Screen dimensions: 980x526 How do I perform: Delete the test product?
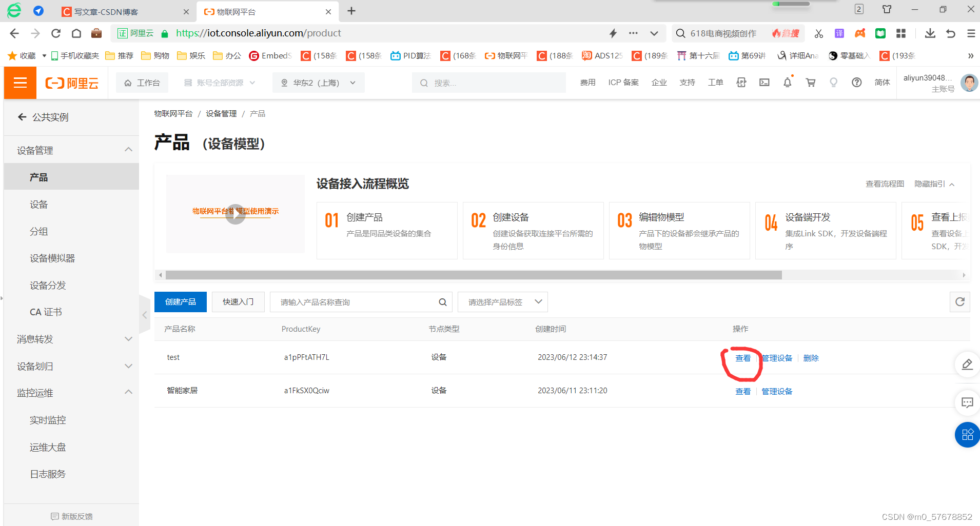tap(811, 358)
